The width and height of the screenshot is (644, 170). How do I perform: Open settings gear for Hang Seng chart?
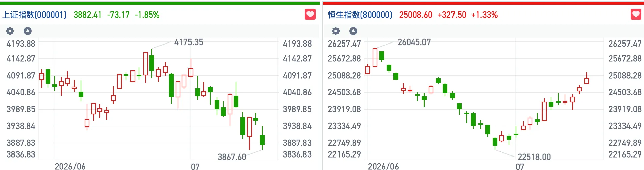336,31
